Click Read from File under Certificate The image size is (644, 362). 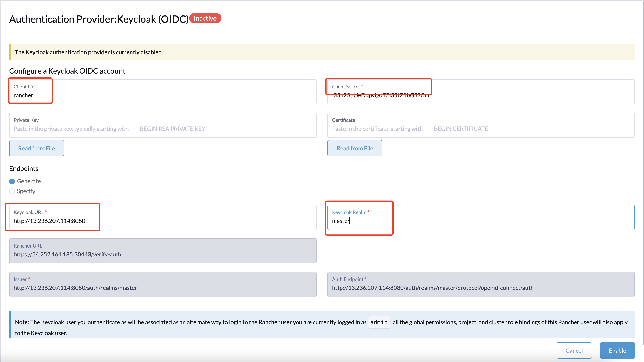[x=355, y=148]
